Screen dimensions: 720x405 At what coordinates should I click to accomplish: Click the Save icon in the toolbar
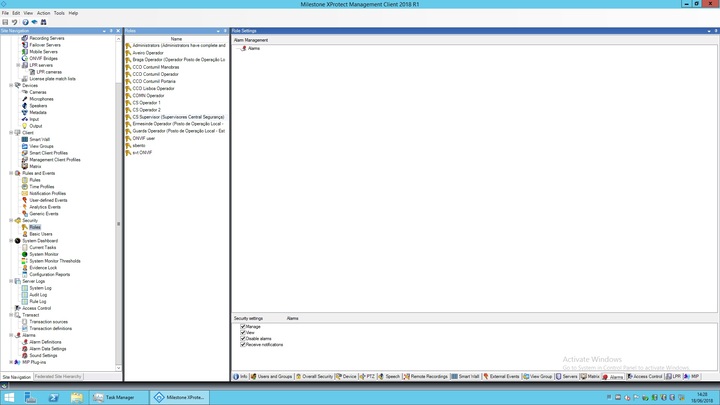point(5,22)
